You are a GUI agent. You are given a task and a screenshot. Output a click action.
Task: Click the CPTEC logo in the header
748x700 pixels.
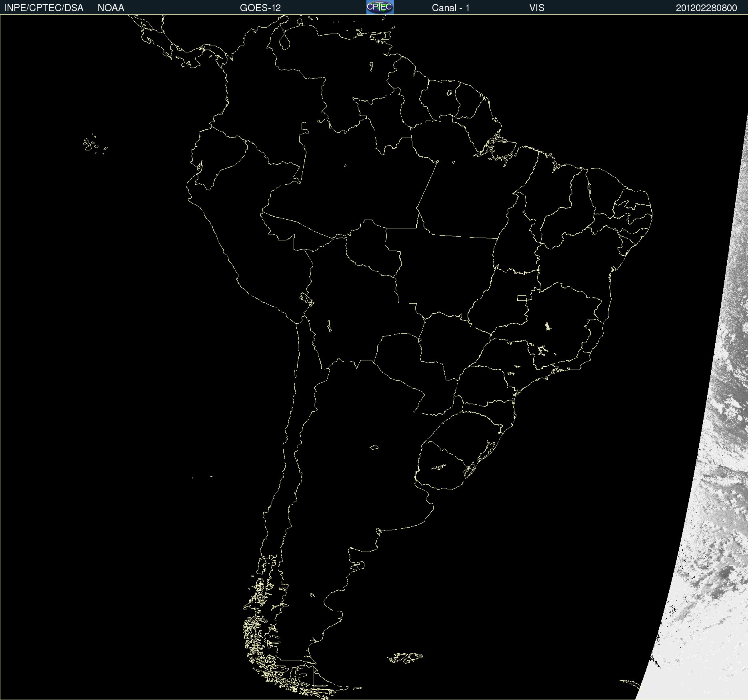click(x=380, y=7)
